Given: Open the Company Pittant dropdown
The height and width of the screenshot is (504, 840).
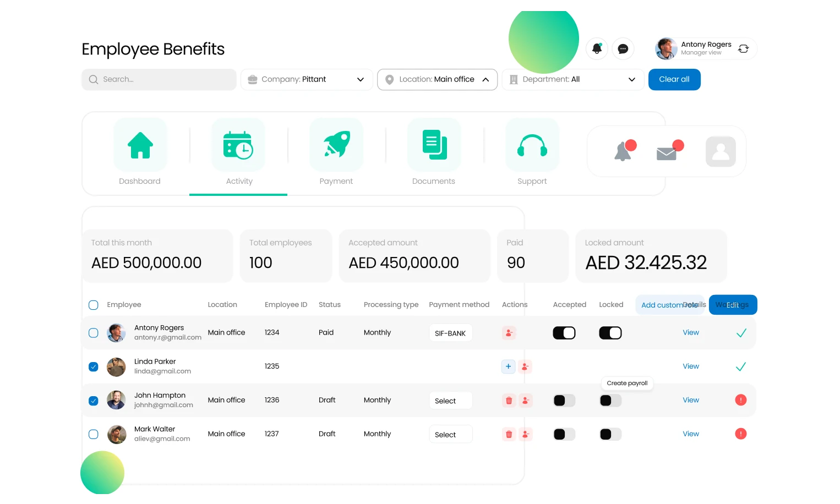Looking at the screenshot, I should (307, 79).
